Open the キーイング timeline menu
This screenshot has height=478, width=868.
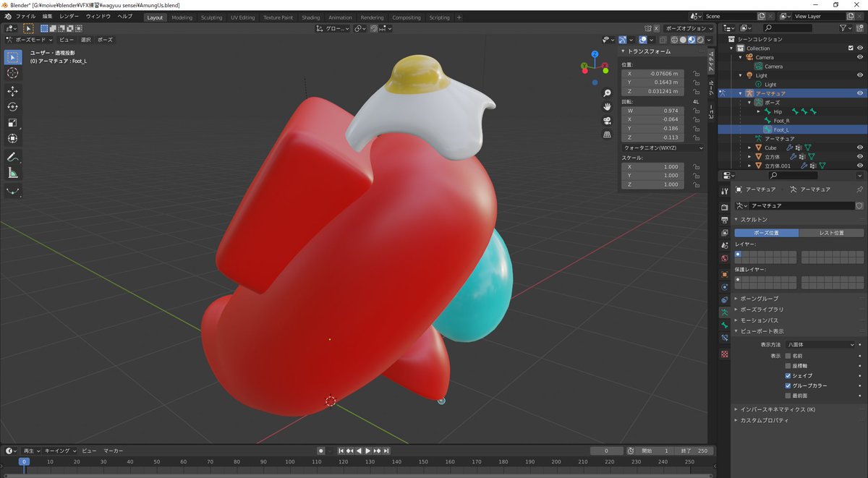[60, 451]
